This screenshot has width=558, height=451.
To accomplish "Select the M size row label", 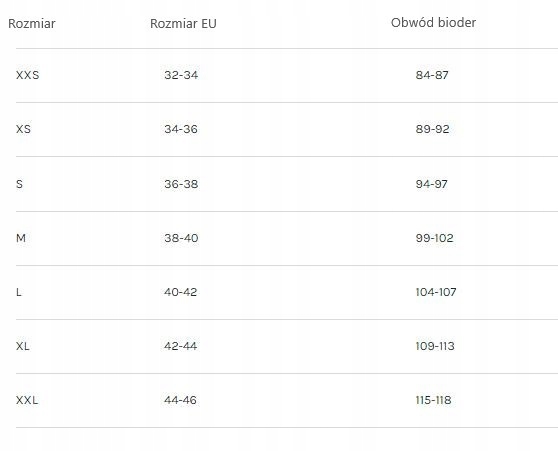I will 21,238.
